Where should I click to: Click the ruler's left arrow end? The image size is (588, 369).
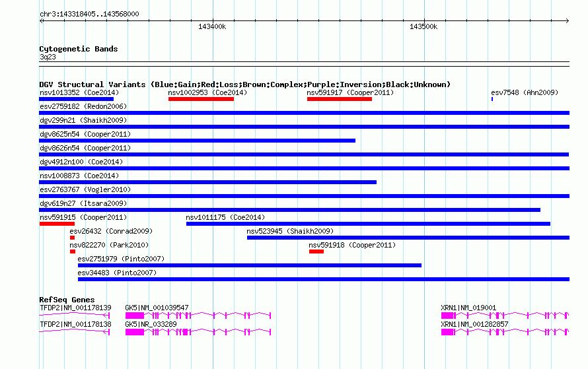tap(41, 21)
